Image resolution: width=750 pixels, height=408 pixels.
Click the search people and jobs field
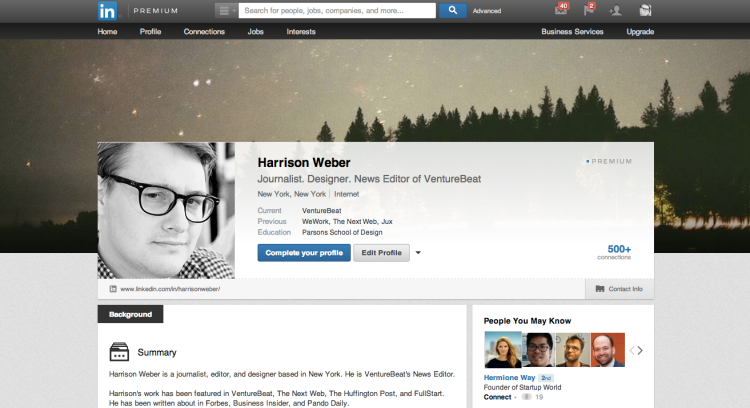click(x=337, y=11)
